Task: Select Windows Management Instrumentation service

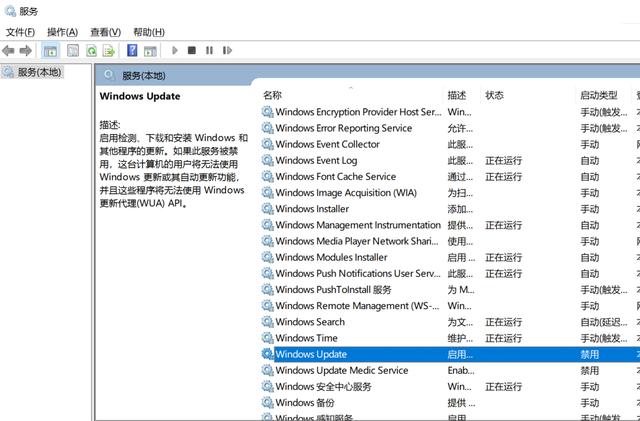Action: (x=451, y=225)
